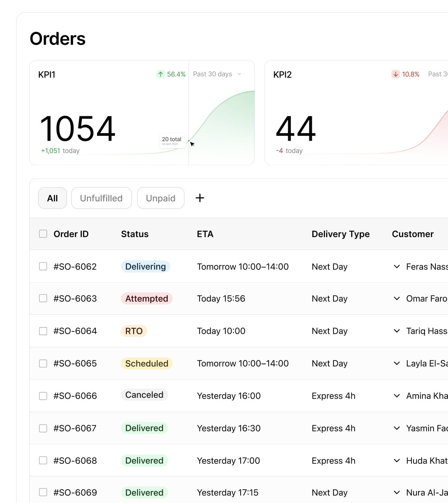Click the Customer column header
Screen dimensions: 448x503
(413, 234)
